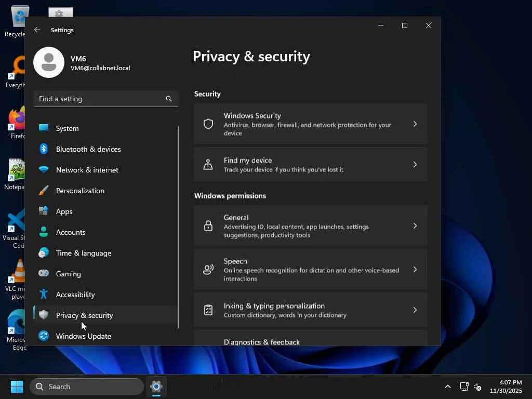Select System in the sidebar
Screen dimensions: 532x399
(x=105, y=128)
